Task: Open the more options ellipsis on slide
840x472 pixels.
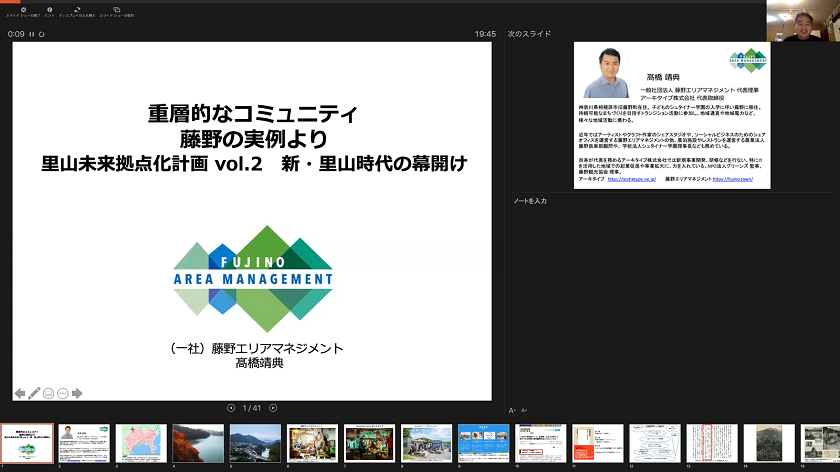Action: [x=63, y=393]
